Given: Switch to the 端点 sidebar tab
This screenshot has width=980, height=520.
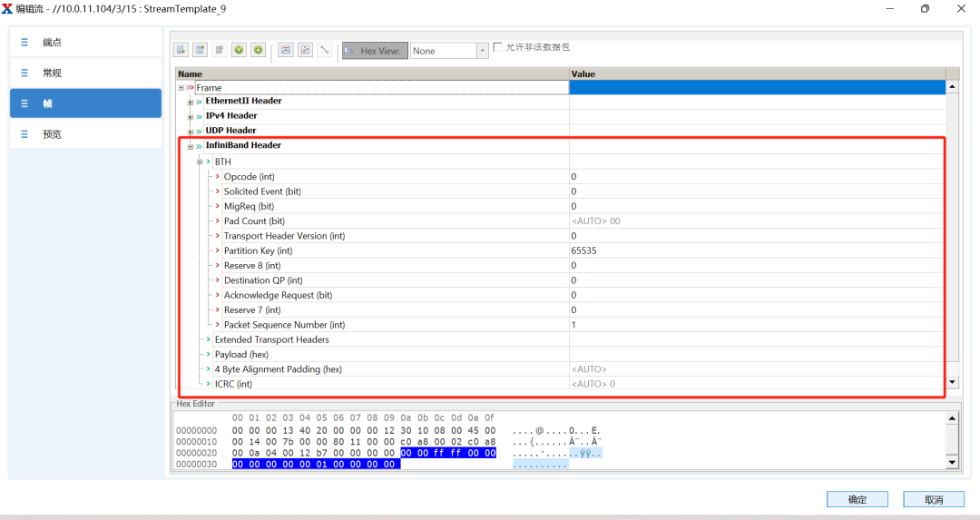Looking at the screenshot, I should [85, 43].
